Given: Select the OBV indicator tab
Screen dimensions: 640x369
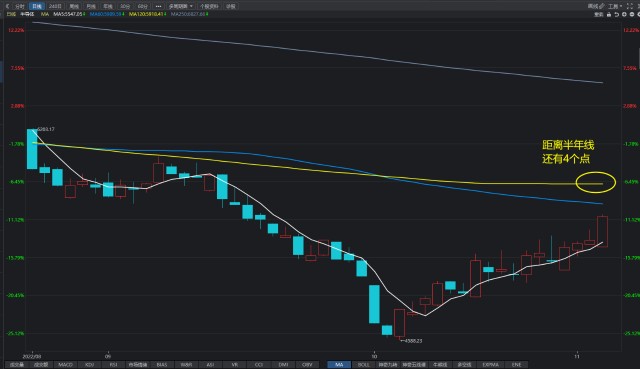Looking at the screenshot, I should coord(307,365).
